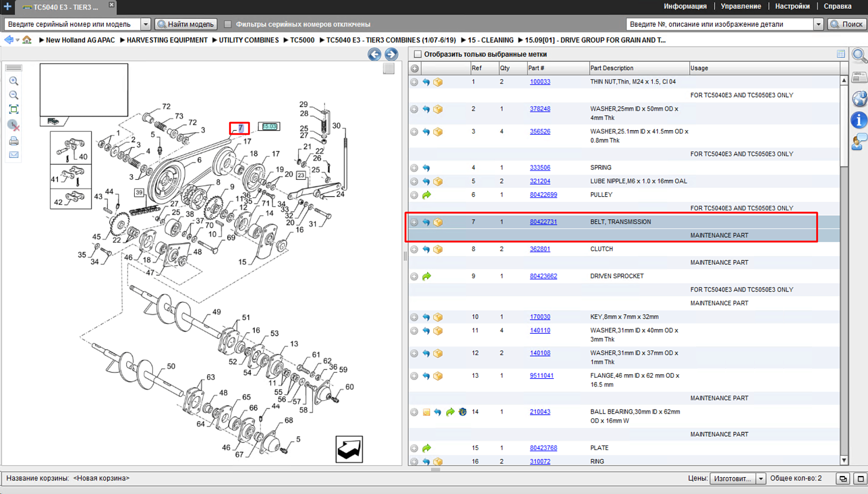Navigate to HARVESTING EQUIPMENT breadcrumb

[167, 40]
